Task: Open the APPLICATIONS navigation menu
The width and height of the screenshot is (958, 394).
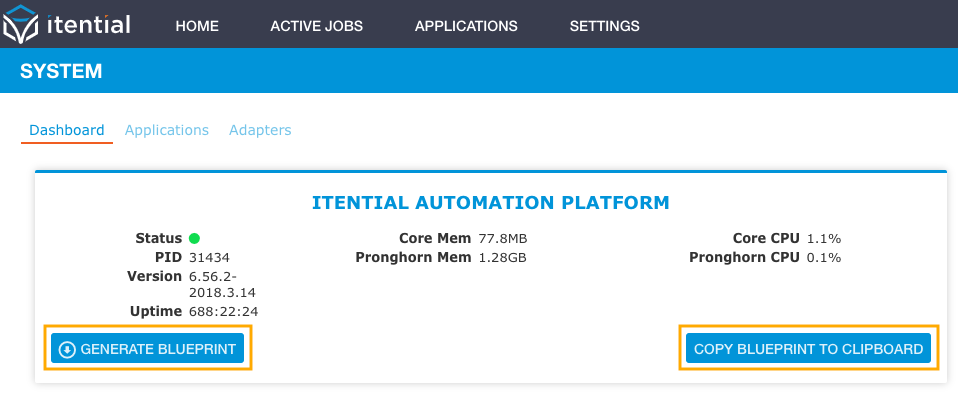Action: [x=466, y=26]
